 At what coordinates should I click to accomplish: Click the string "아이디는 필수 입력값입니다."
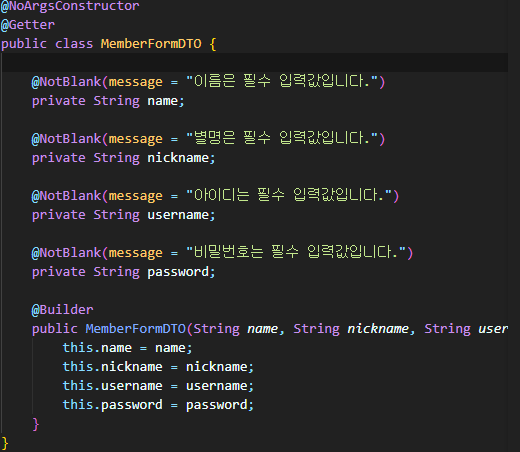[289, 195]
